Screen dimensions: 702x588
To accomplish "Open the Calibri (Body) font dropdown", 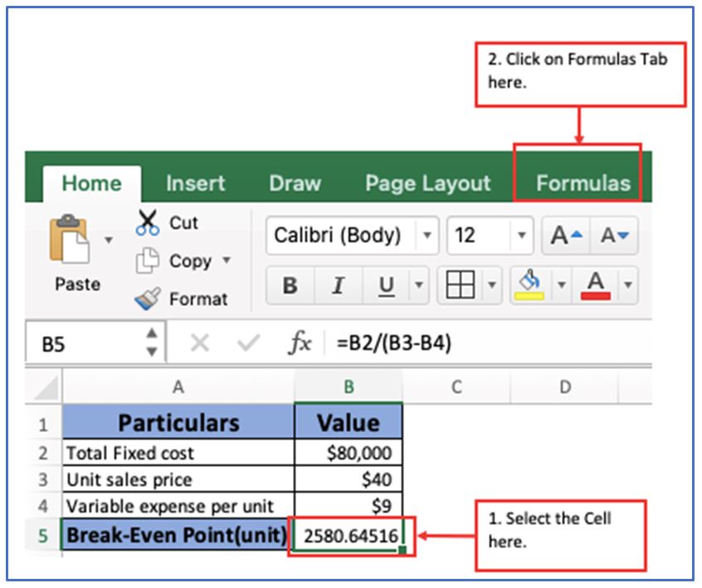I will coord(427,236).
